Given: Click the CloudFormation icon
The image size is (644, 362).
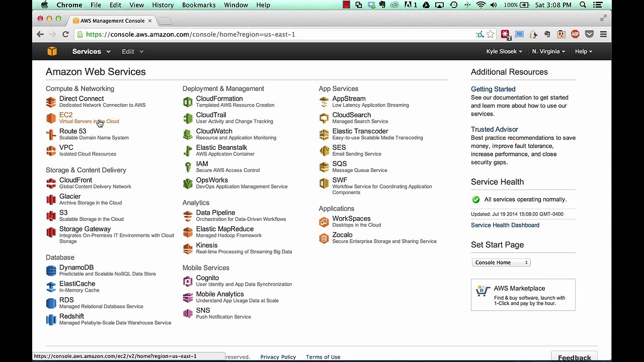Looking at the screenshot, I should (x=188, y=102).
